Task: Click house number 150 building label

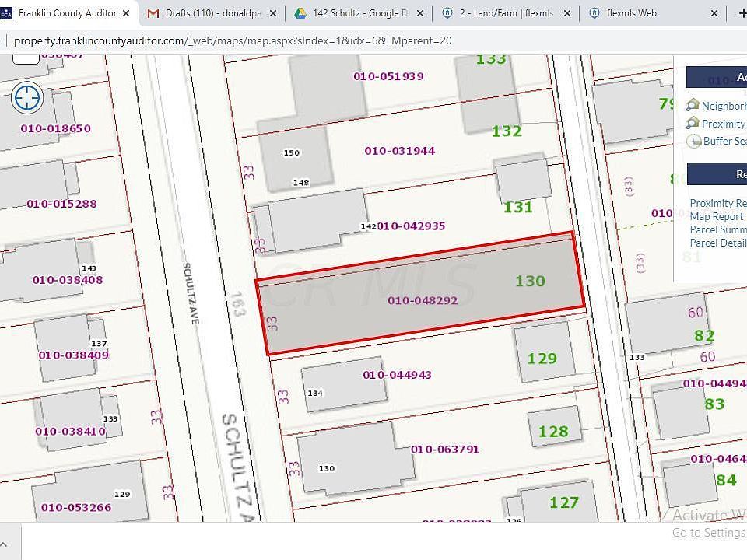Action: [292, 153]
